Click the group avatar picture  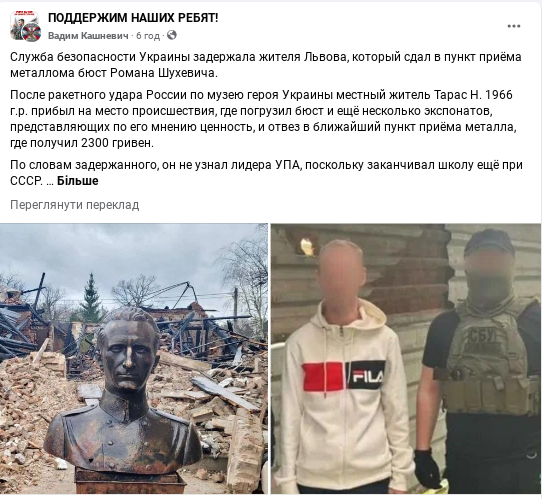(25, 26)
